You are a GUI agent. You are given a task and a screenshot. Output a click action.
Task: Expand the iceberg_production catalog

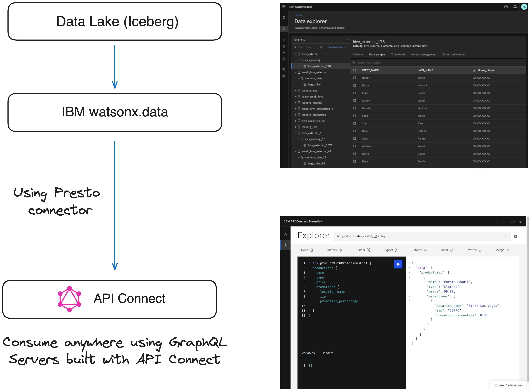pyautogui.click(x=296, y=115)
